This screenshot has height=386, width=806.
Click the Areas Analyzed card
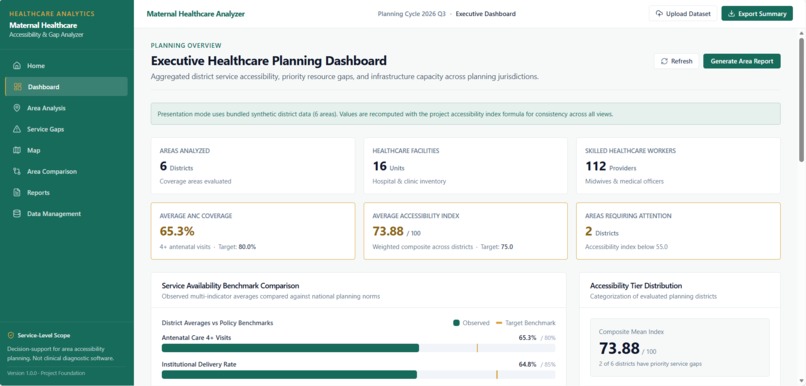coord(253,166)
